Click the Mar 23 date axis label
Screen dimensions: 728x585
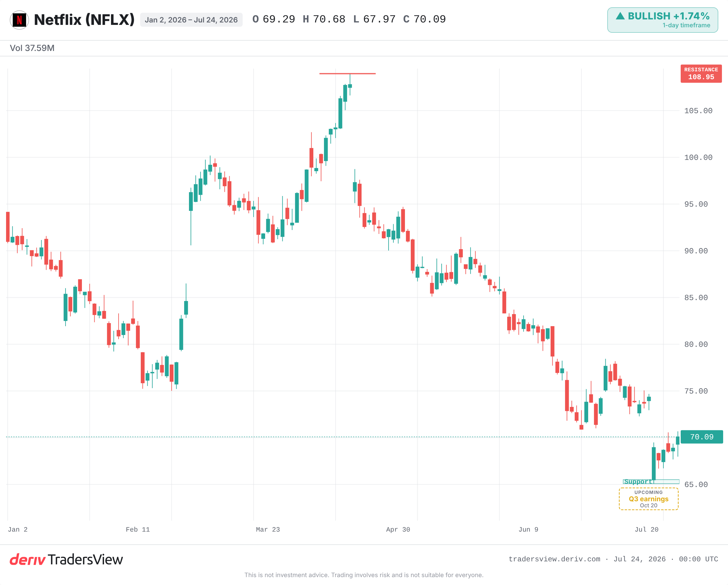268,529
